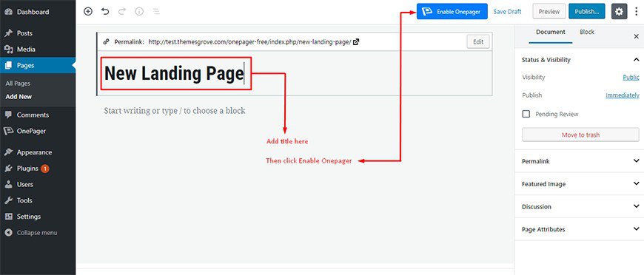Viewport: 644px width, 275px height.
Task: Click the Preview button
Action: click(549, 12)
